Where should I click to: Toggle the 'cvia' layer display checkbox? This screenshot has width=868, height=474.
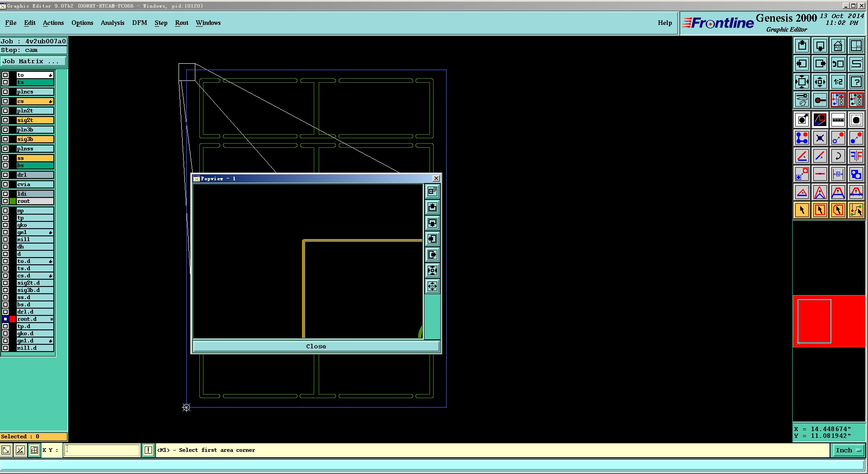(x=5, y=184)
